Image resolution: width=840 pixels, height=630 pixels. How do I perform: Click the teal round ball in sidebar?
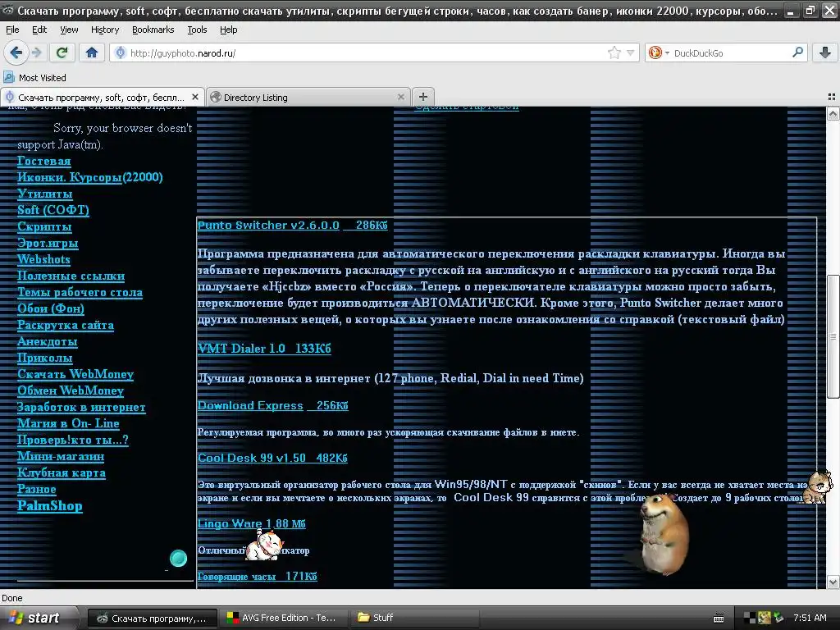pyautogui.click(x=178, y=558)
